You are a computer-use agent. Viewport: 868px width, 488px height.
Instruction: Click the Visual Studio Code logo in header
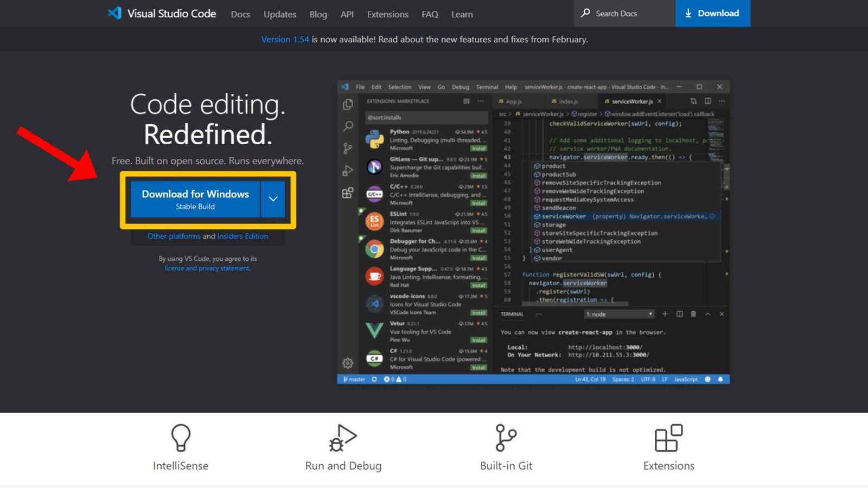coord(162,14)
